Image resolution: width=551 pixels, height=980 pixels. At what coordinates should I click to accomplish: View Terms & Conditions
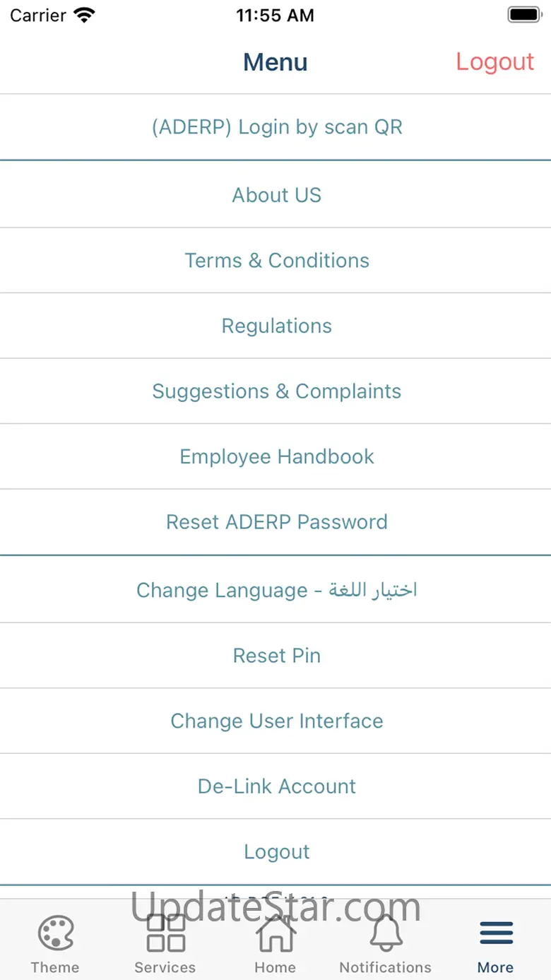click(277, 261)
